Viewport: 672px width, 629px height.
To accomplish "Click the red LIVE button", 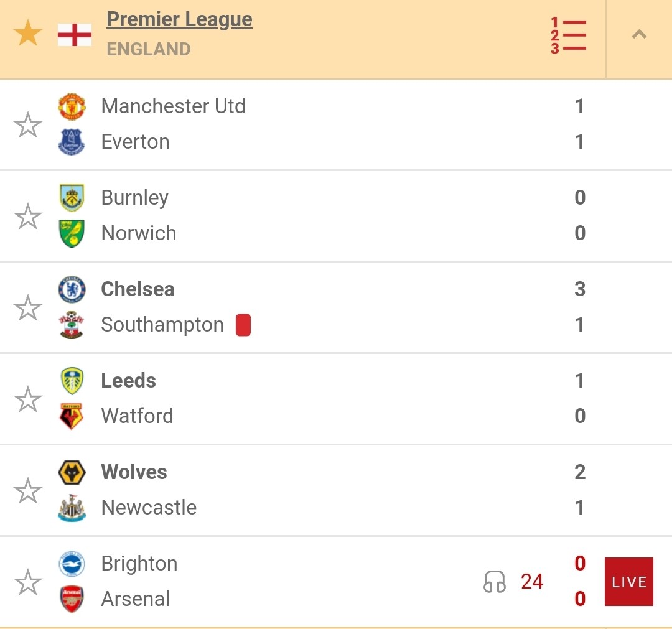I will pyautogui.click(x=628, y=582).
